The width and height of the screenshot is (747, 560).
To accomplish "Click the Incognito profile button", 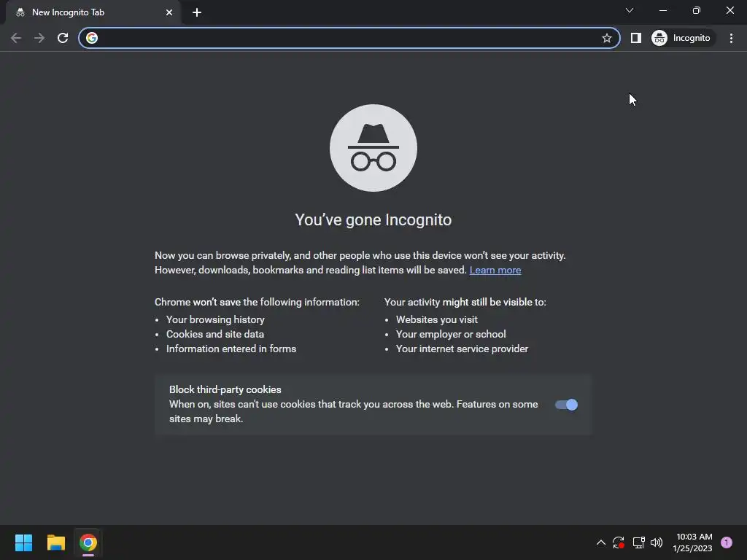I will click(x=682, y=38).
